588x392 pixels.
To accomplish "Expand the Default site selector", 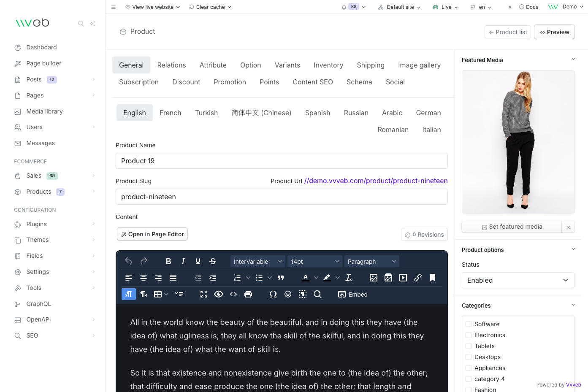I will 399,7.
